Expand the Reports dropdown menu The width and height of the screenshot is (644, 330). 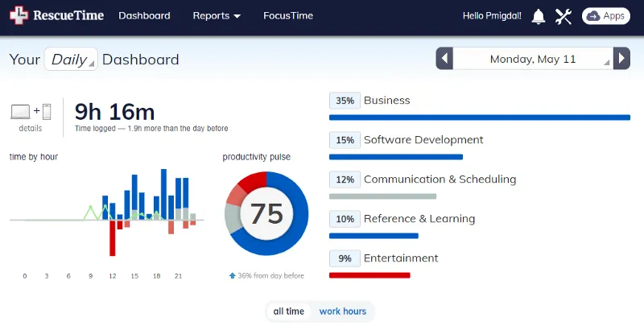click(x=217, y=16)
